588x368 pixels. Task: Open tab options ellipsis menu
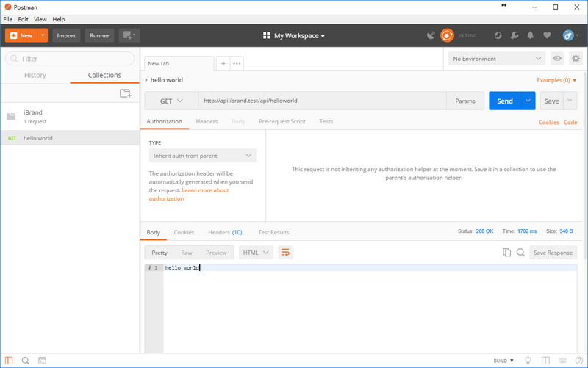pyautogui.click(x=237, y=63)
